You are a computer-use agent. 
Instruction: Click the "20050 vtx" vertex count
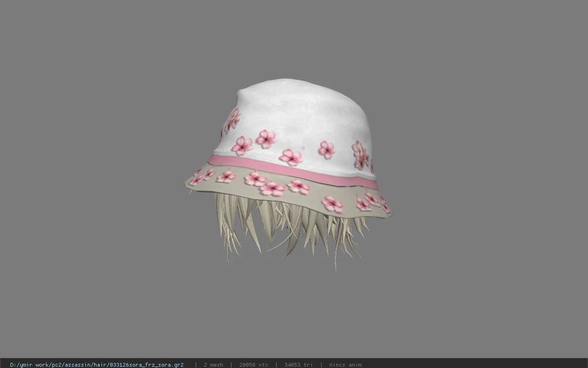tap(254, 365)
